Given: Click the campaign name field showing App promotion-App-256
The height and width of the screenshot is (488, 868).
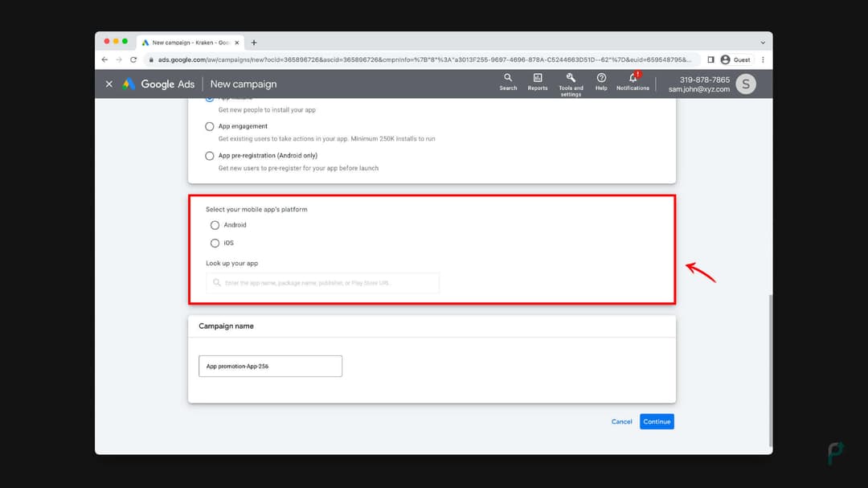Looking at the screenshot, I should coord(270,366).
